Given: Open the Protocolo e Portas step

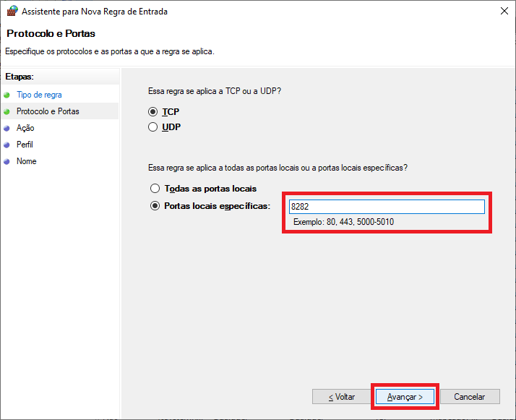Looking at the screenshot, I should 48,111.
